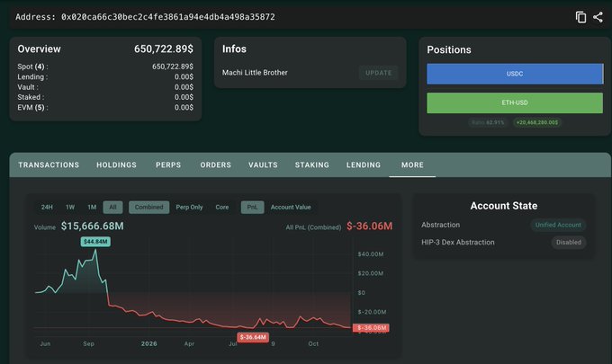The height and width of the screenshot is (364, 612).
Task: Set chart range to 24H
Action: point(47,208)
